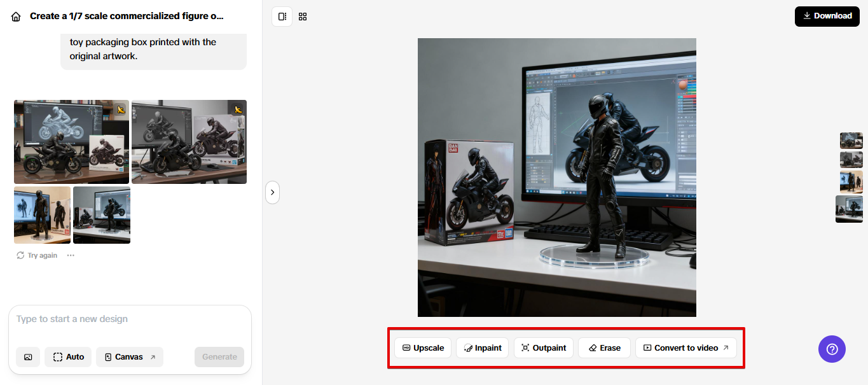
Task: Open the Inpaint tool
Action: 482,348
